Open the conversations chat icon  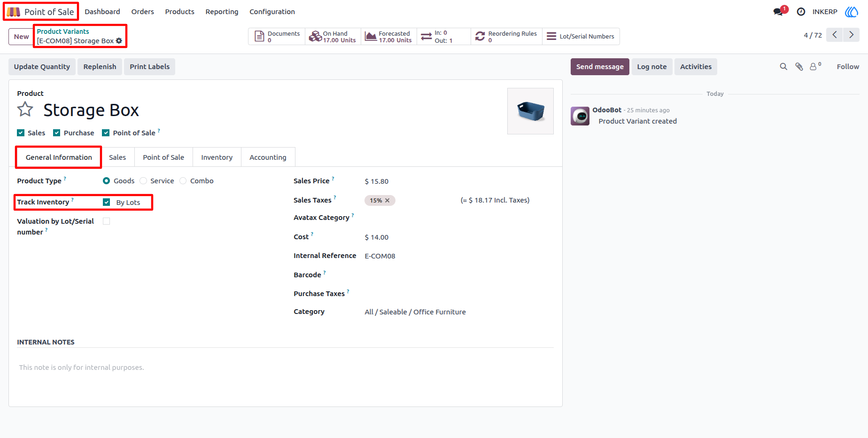pyautogui.click(x=778, y=12)
